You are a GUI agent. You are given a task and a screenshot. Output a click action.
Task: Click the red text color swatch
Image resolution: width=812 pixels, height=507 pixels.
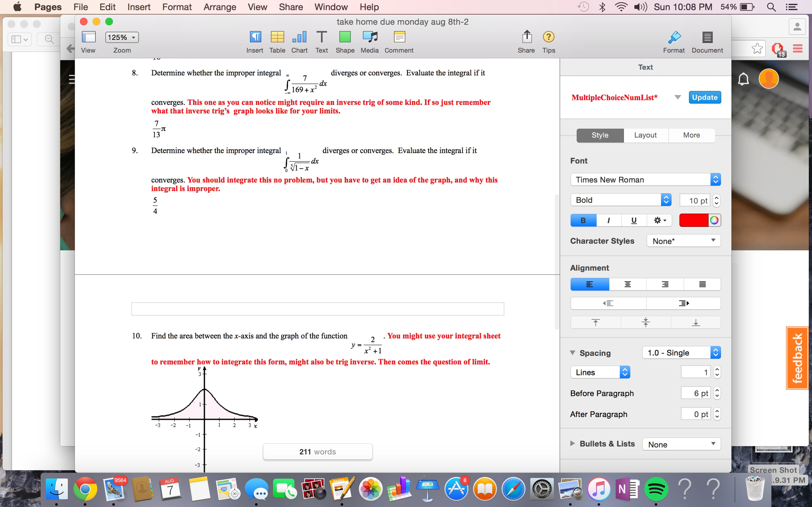tap(693, 220)
